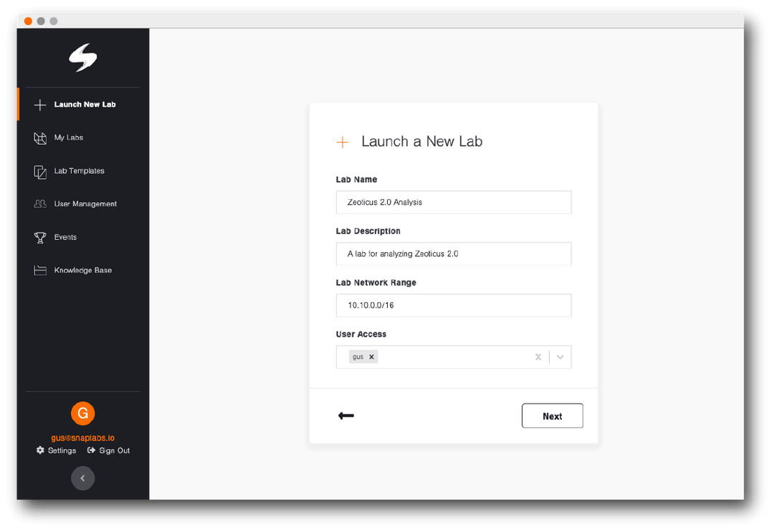The image size is (774, 532).
Task: Collapse the sidebar with the chevron button
Action: [x=83, y=478]
